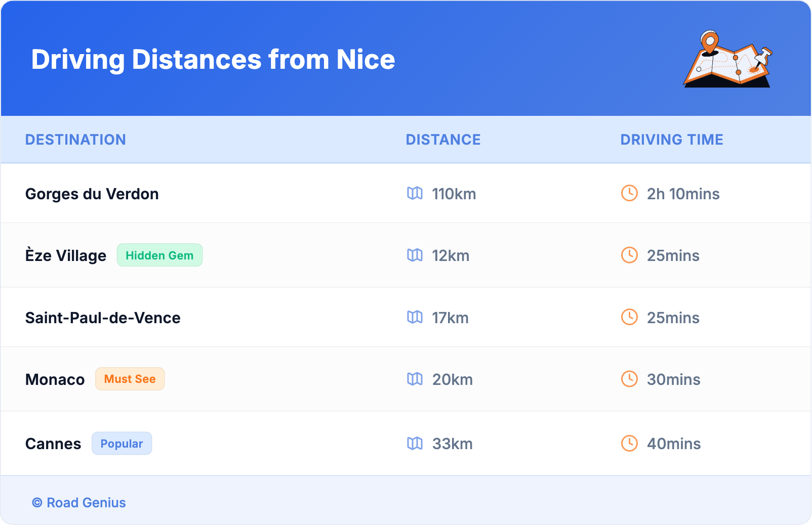Click the 25mins time for Saint-Paul-de-Vence
This screenshot has width=812, height=525.
point(673,318)
